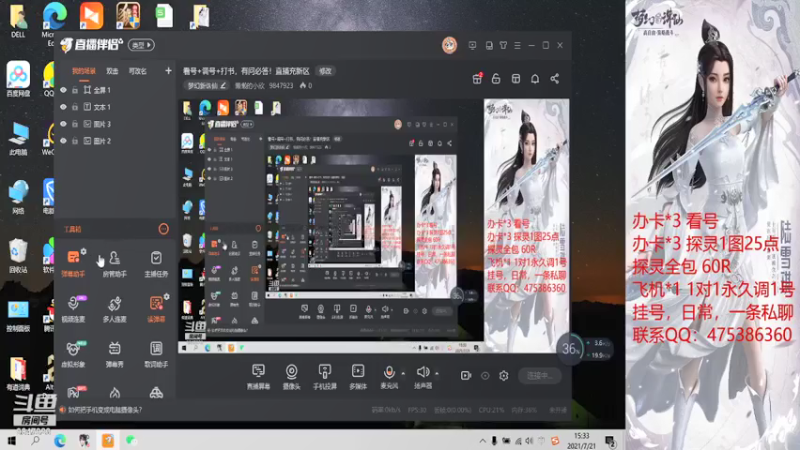Open the 虚拟形象 tool
The height and width of the screenshot is (450, 800).
(x=73, y=354)
